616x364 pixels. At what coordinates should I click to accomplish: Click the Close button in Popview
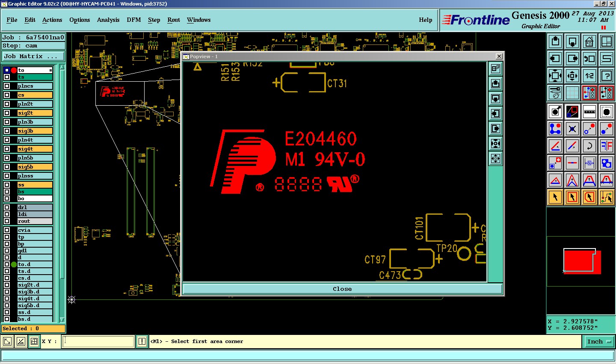(x=342, y=289)
